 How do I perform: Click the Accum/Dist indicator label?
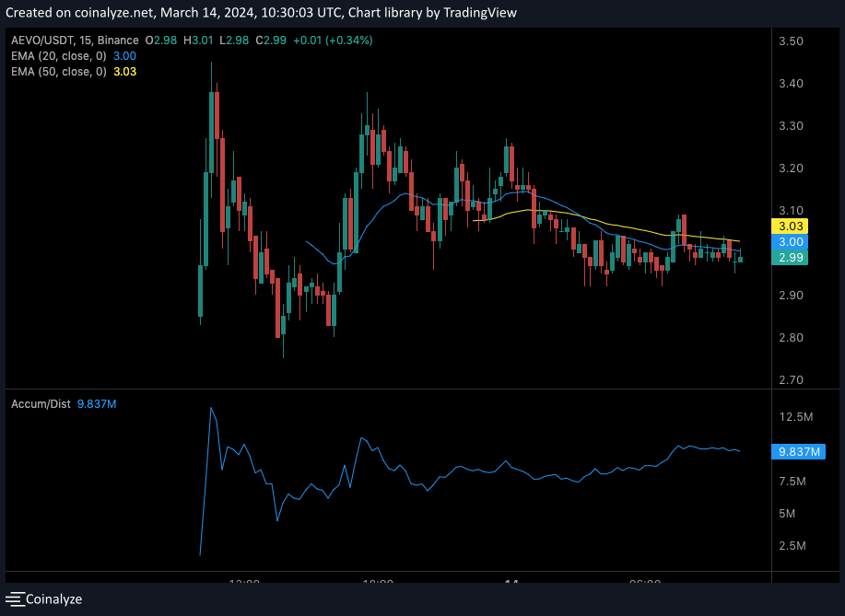click(x=39, y=402)
